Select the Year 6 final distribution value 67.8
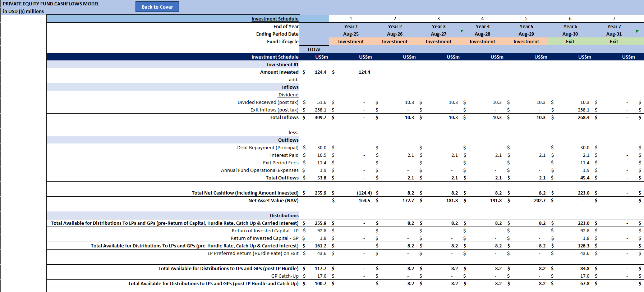The image size is (644, 292). (x=584, y=283)
